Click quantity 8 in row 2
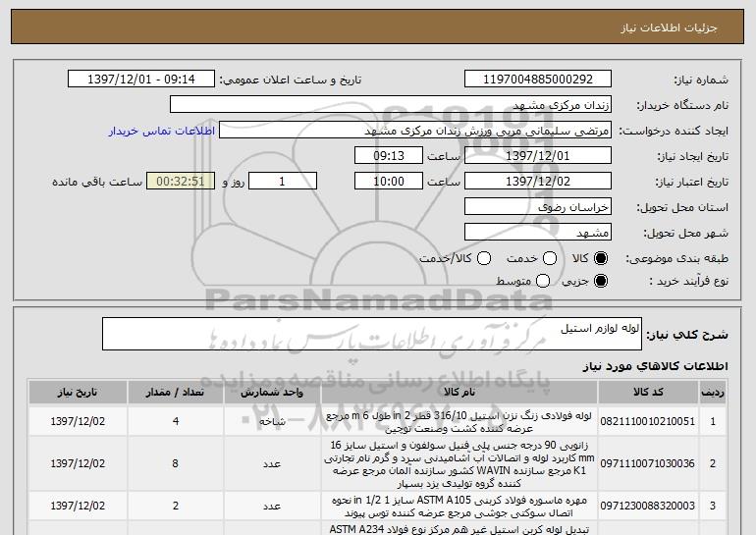 click(175, 463)
